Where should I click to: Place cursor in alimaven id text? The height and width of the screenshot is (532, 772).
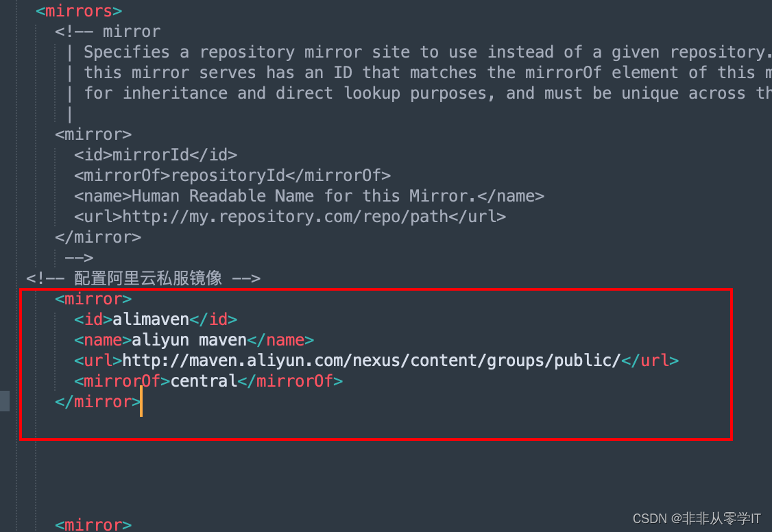(x=151, y=319)
